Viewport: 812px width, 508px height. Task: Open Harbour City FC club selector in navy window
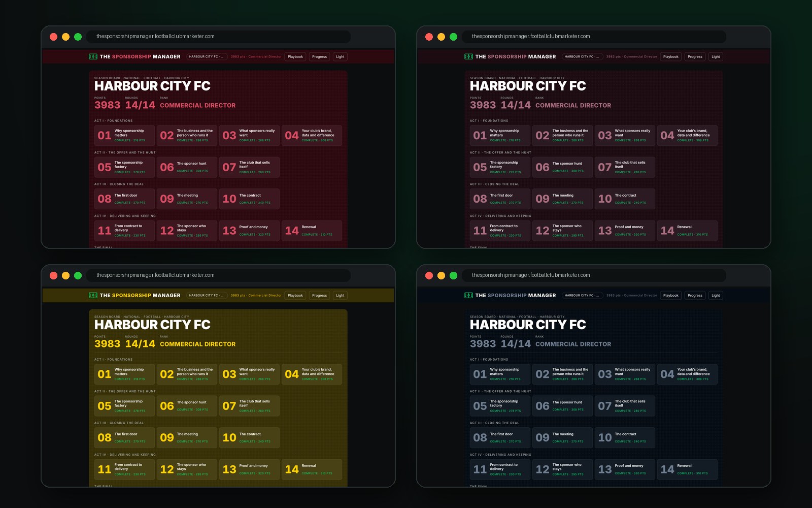click(x=582, y=295)
